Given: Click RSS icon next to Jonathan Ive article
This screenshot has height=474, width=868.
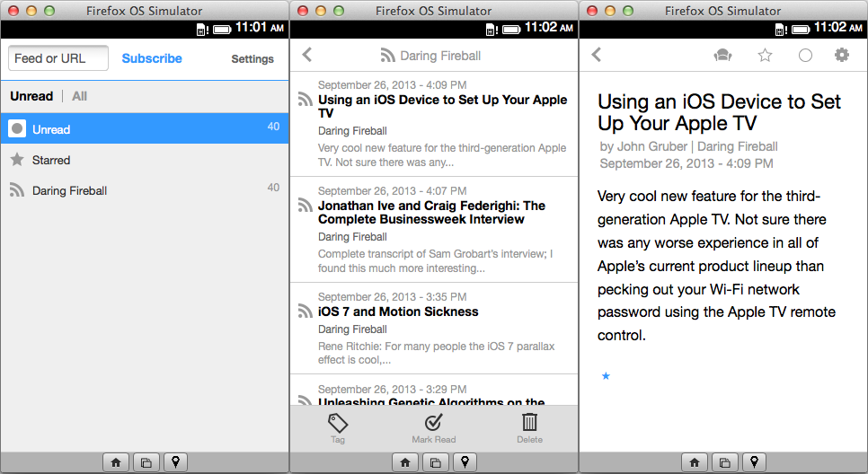Looking at the screenshot, I should tap(305, 206).
